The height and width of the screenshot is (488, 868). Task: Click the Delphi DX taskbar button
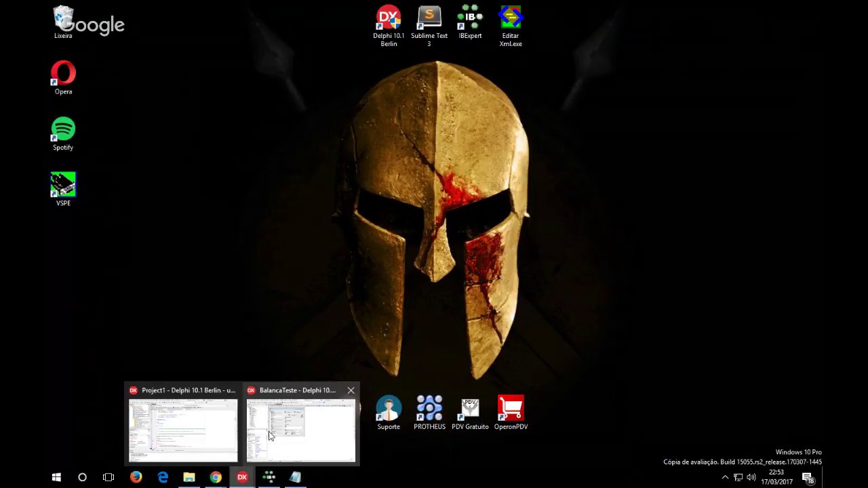click(x=242, y=477)
